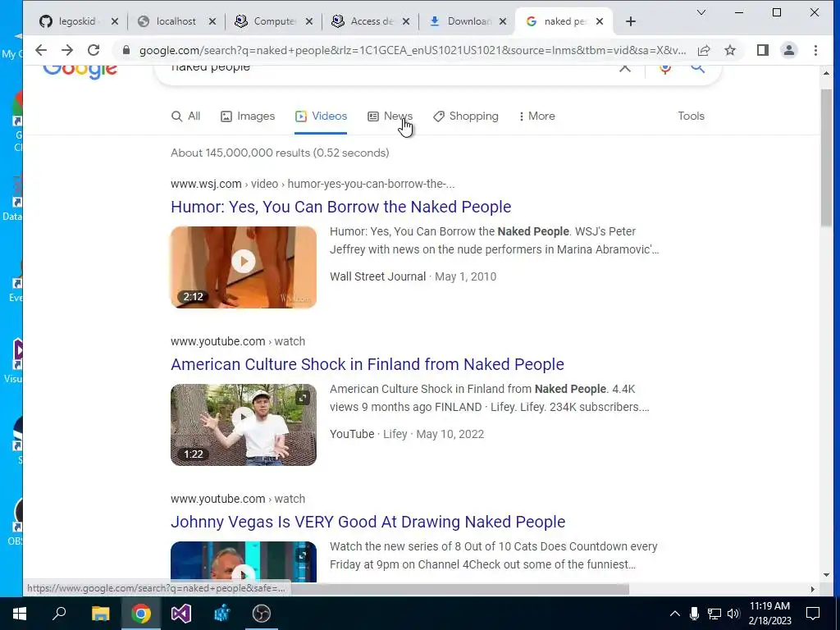Close the localhost tab
This screenshot has height=630, width=840.
pyautogui.click(x=212, y=21)
